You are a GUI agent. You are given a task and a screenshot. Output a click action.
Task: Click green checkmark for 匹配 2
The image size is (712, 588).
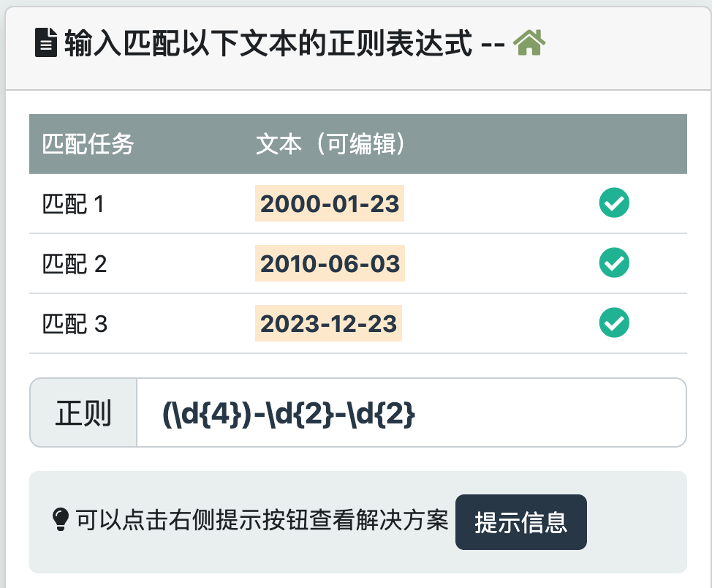click(x=614, y=263)
